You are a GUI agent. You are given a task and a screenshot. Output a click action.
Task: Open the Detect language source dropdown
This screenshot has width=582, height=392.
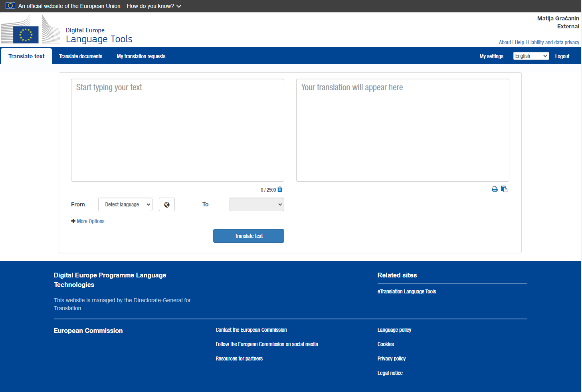pyautogui.click(x=125, y=205)
